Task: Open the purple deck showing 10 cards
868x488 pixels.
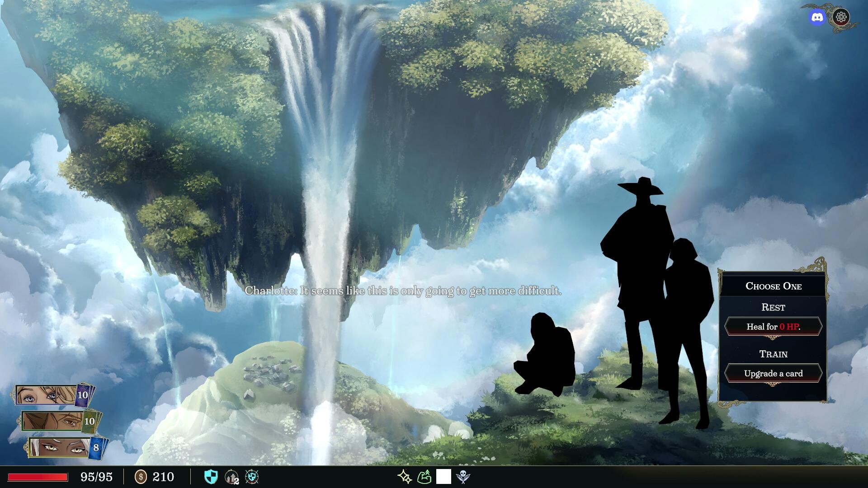Action: point(84,394)
